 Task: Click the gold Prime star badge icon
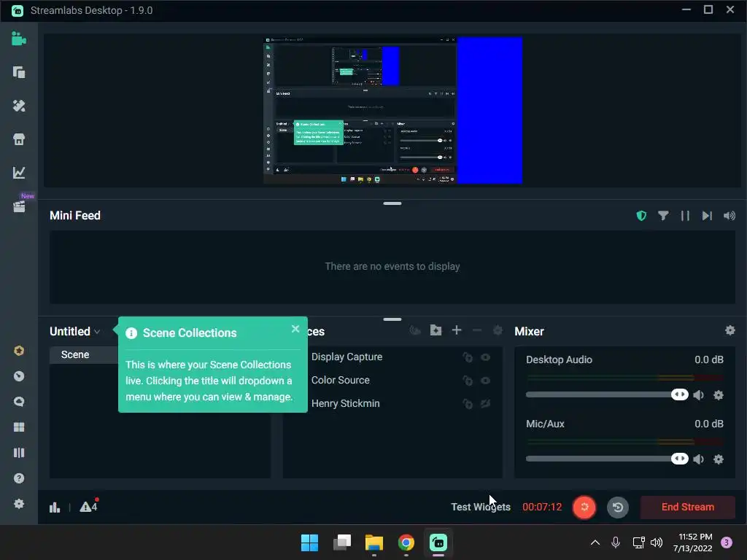point(18,351)
